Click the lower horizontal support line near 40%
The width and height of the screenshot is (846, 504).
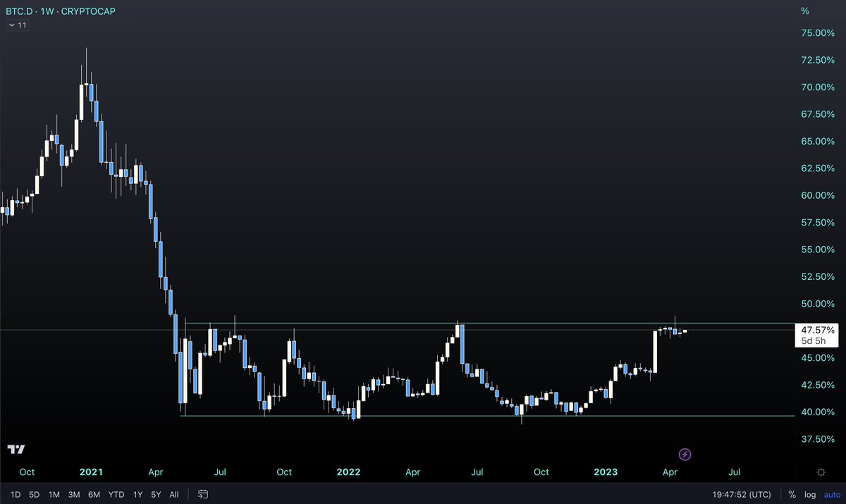coord(487,416)
